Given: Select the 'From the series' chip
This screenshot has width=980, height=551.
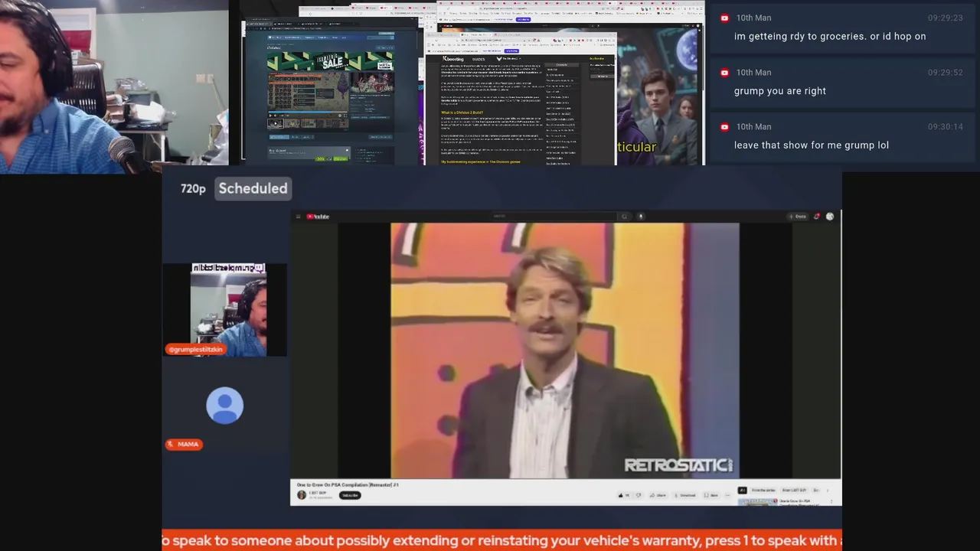Looking at the screenshot, I should point(763,491).
